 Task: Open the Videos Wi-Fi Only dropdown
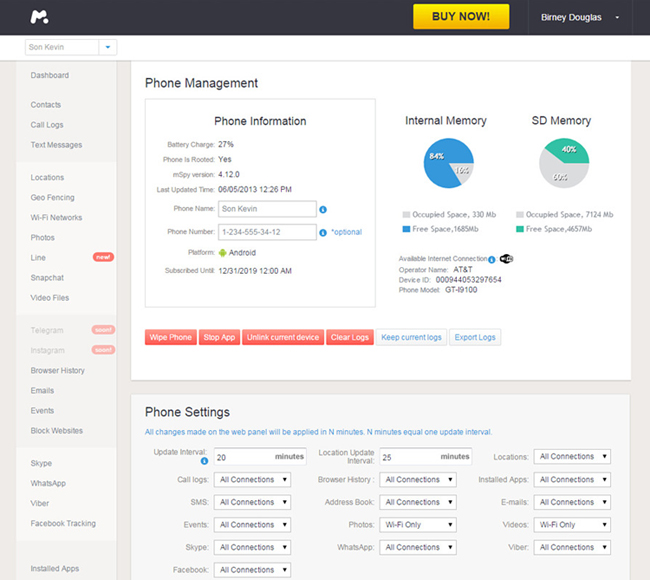coord(572,525)
